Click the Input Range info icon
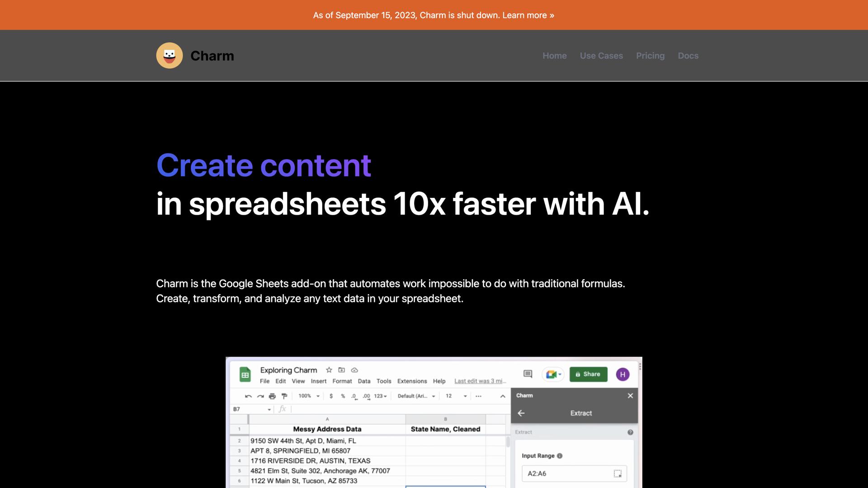Screen dimensions: 868x488 tap(560, 456)
